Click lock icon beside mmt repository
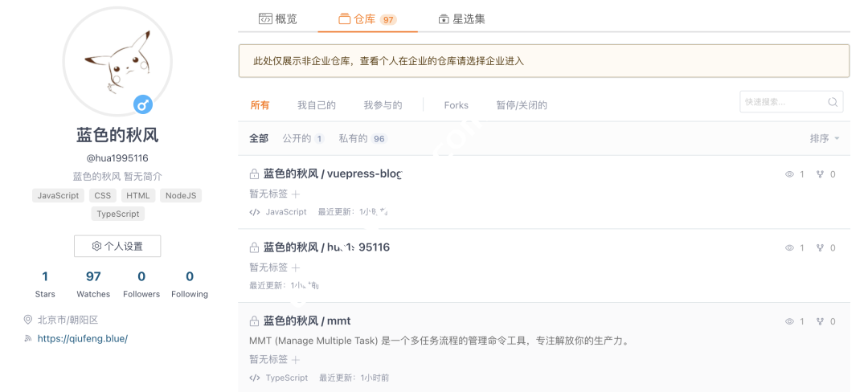Image resolution: width=868 pixels, height=392 pixels. (x=254, y=321)
